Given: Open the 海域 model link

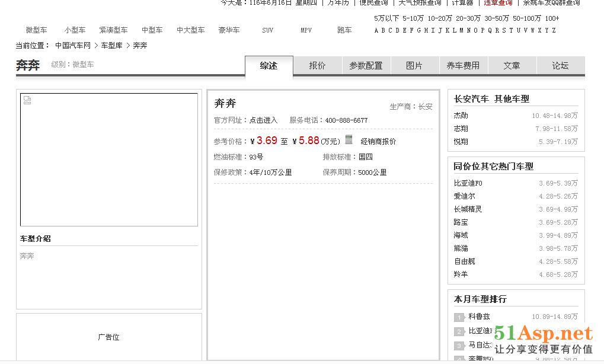Looking at the screenshot, I should (461, 235).
